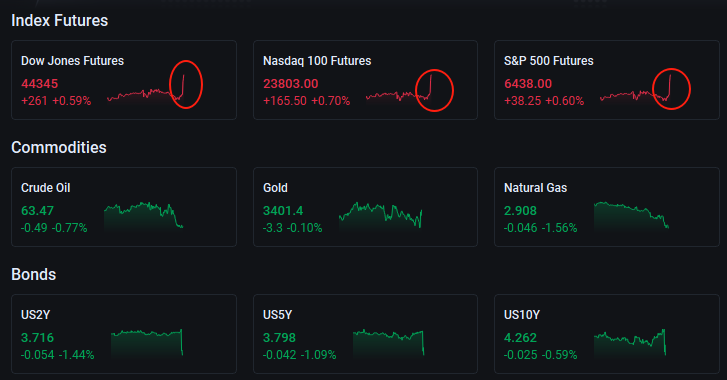The height and width of the screenshot is (380, 727).
Task: Click the Gold mini price chart
Action: [381, 215]
